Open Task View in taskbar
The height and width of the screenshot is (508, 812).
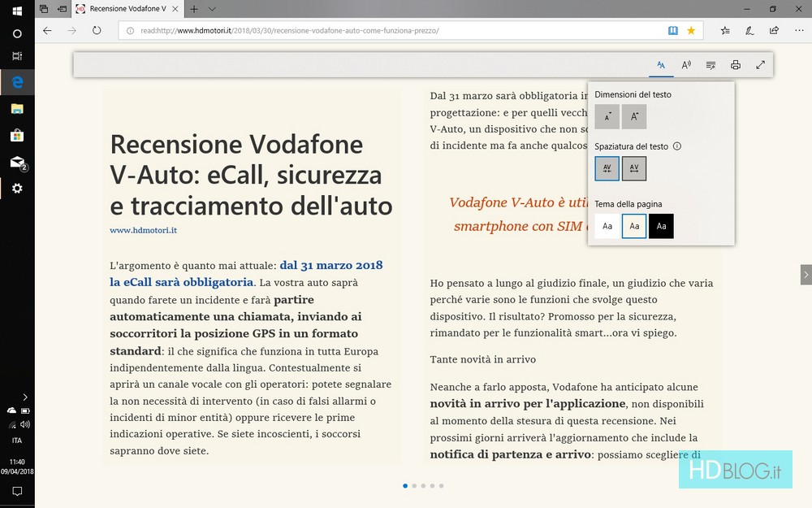coord(17,56)
